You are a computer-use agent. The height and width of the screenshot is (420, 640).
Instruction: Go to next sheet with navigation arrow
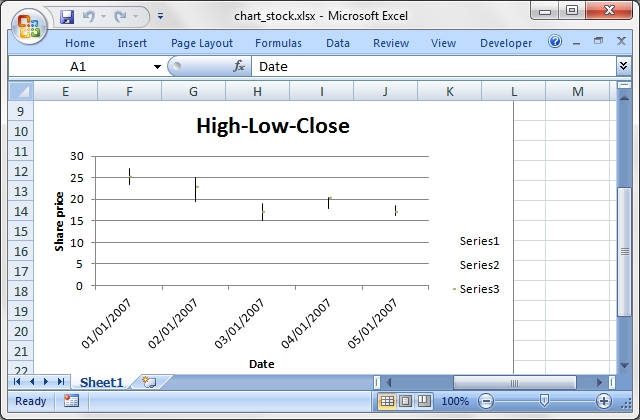pos(46,382)
